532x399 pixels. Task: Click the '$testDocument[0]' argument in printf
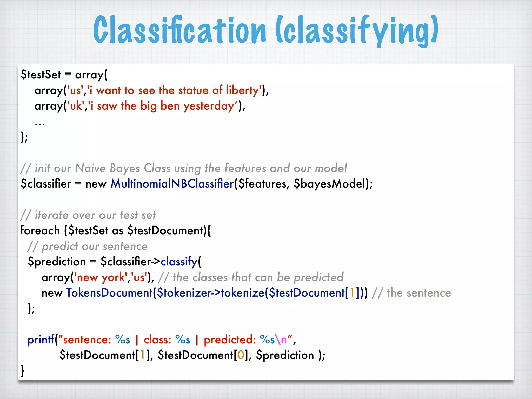(x=203, y=355)
